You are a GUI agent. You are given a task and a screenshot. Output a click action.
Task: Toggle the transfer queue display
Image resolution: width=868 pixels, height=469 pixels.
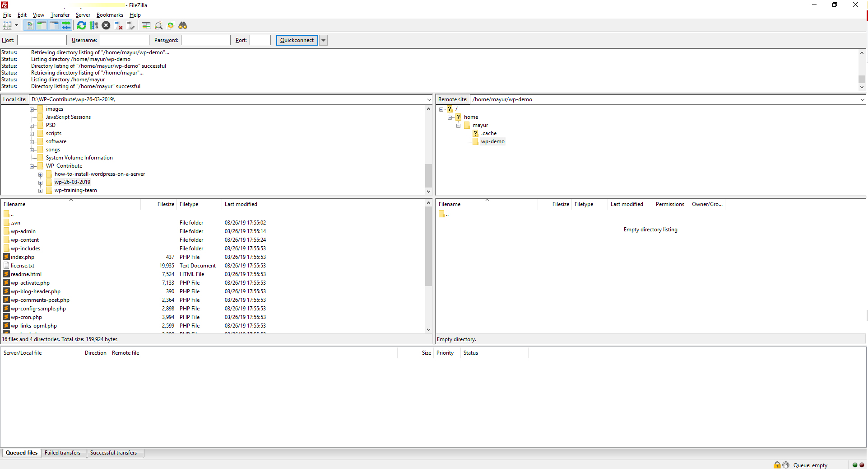pos(66,25)
